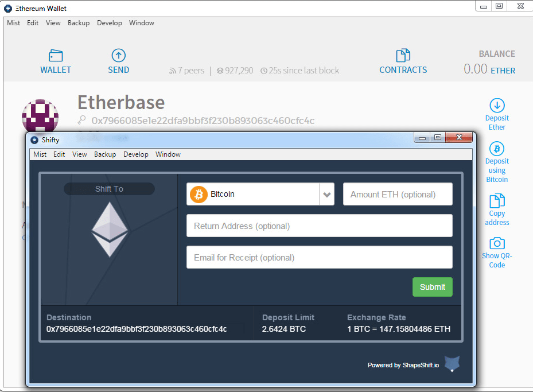Click the Show QR-Code camera icon
533x392 pixels.
tap(497, 243)
